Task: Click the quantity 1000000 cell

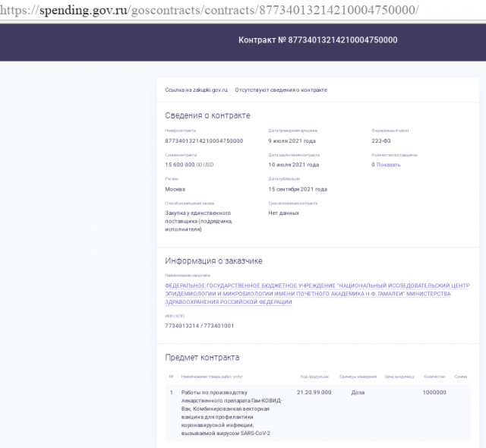Action: pos(434,393)
